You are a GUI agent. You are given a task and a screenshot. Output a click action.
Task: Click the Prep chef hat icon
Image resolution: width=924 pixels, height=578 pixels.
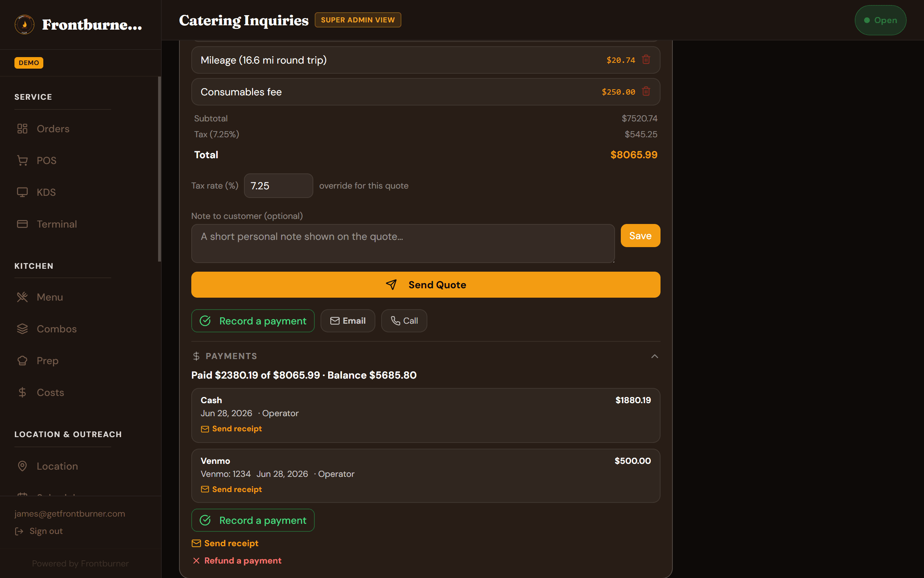coord(22,361)
